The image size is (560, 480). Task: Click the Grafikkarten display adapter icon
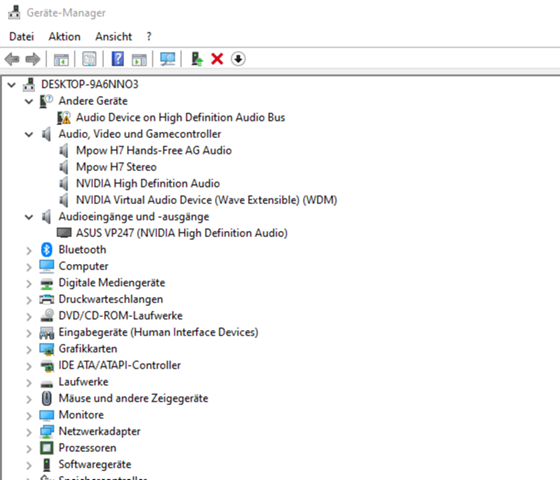[46, 349]
